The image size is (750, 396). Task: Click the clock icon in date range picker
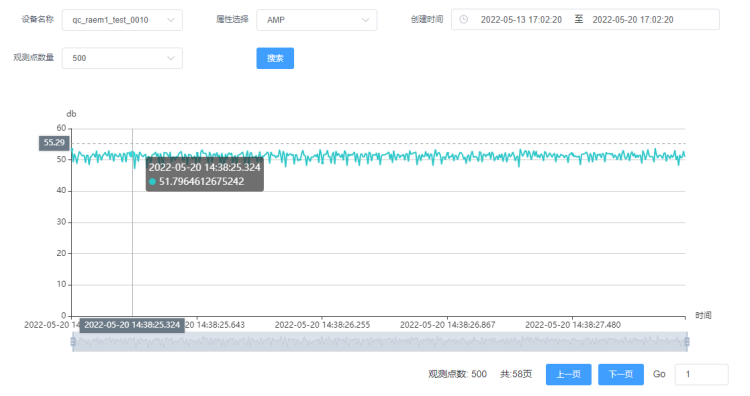463,20
